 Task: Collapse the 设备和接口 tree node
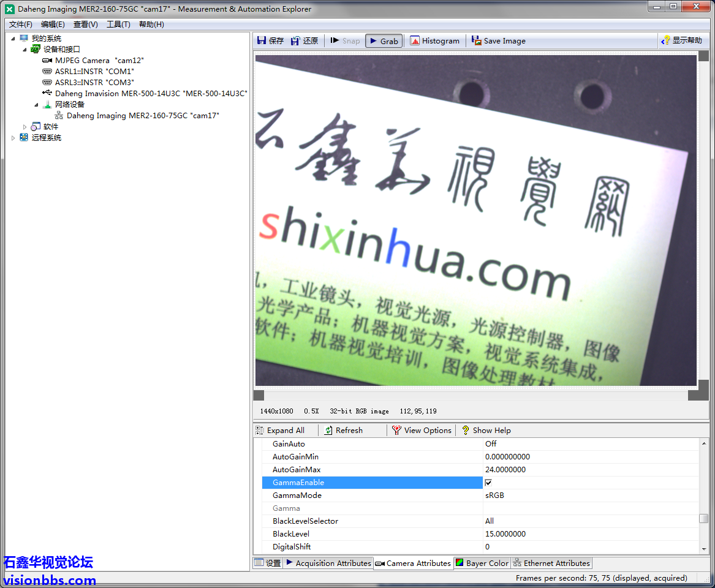point(24,49)
